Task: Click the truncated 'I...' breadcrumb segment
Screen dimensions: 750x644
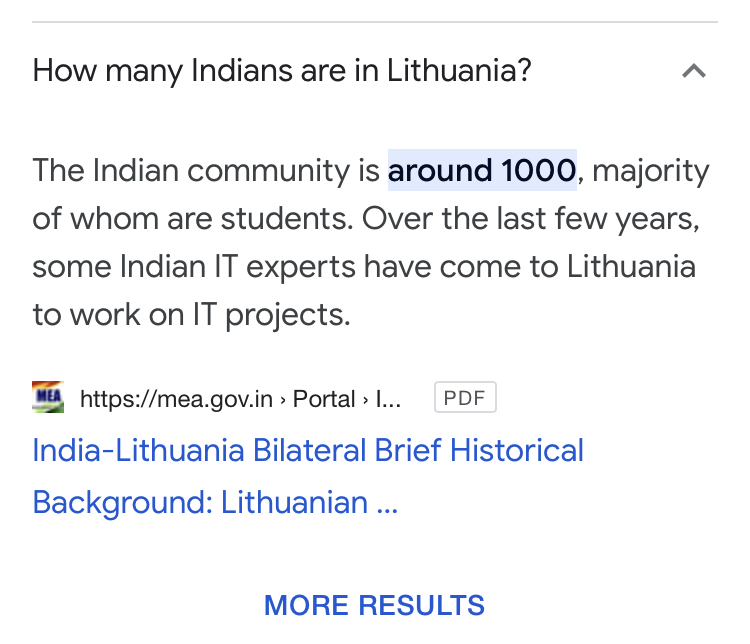Action: [388, 399]
